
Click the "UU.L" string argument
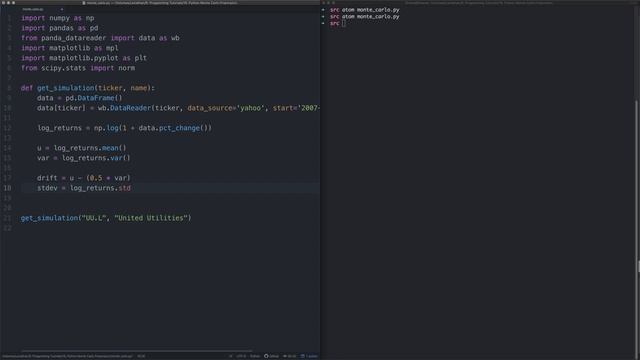(x=94, y=218)
